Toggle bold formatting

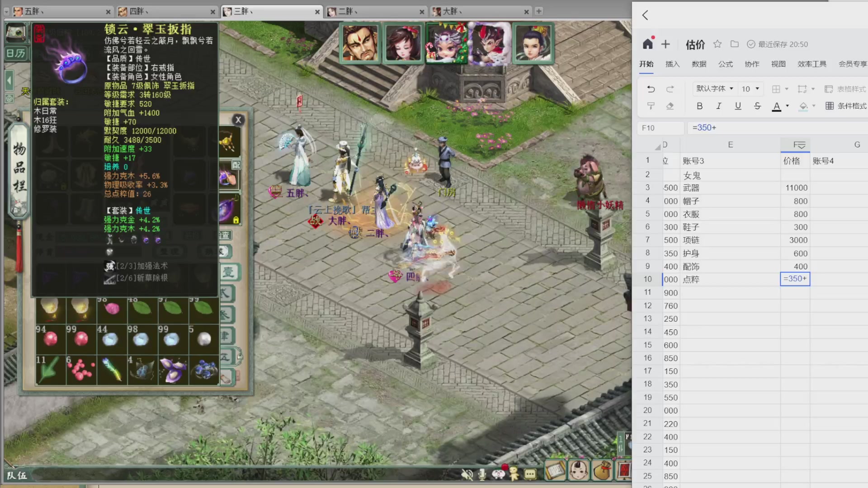pyautogui.click(x=699, y=106)
